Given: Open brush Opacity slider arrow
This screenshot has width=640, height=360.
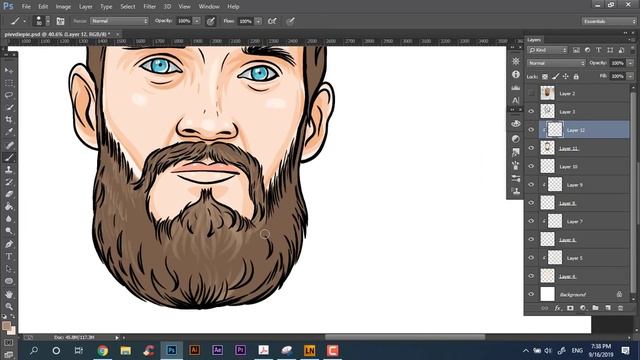Looking at the screenshot, I should 197,21.
